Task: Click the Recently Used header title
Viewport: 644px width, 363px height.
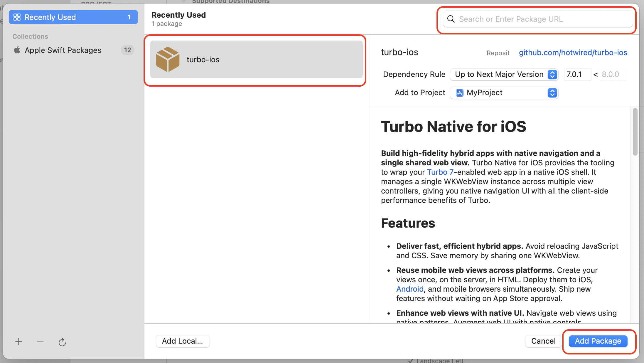Action: [178, 15]
